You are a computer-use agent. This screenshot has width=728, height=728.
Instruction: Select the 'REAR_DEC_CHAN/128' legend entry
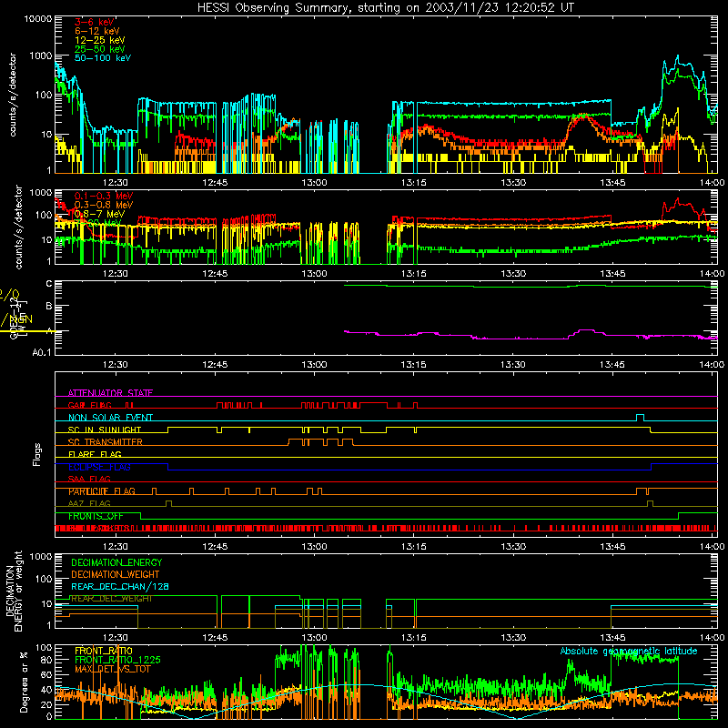point(120,586)
